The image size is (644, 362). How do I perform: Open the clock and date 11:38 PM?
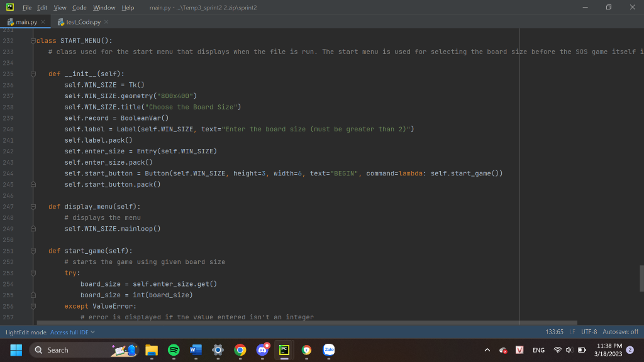pyautogui.click(x=609, y=350)
